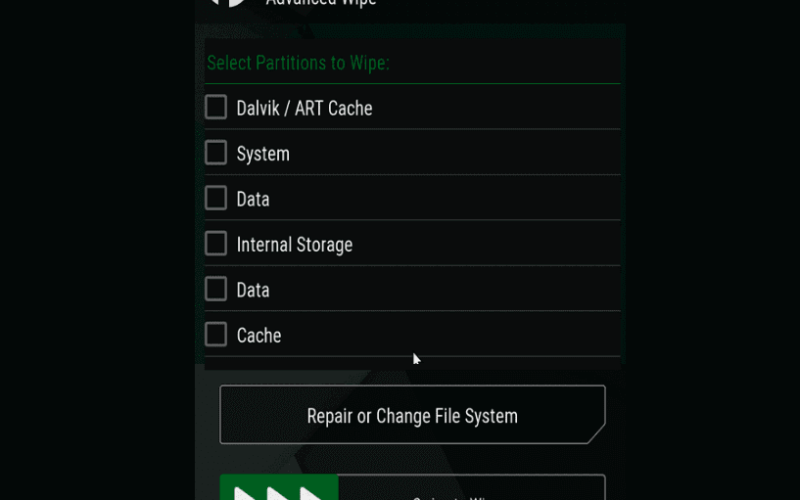The image size is (800, 500).
Task: Click the System label in partition list
Action: pos(263,154)
